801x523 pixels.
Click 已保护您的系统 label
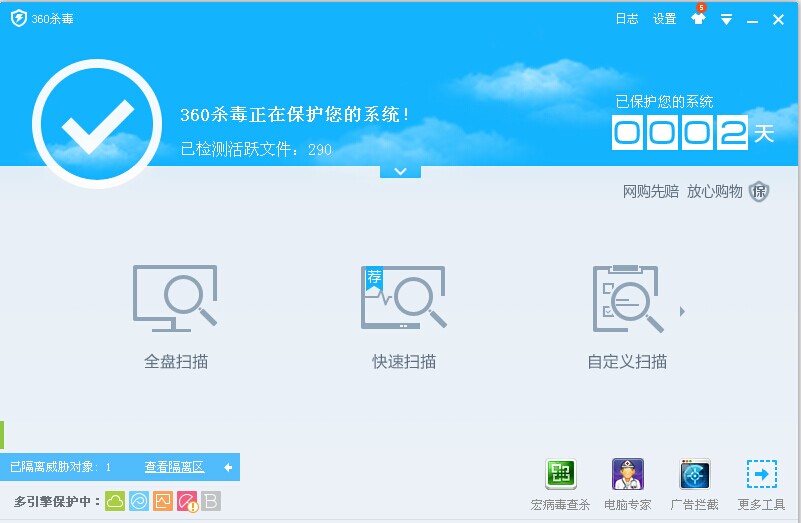coord(664,102)
